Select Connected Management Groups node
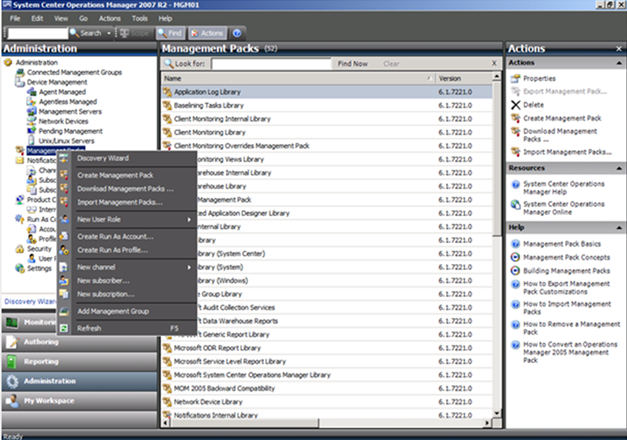This screenshot has height=440, width=627. click(x=74, y=72)
